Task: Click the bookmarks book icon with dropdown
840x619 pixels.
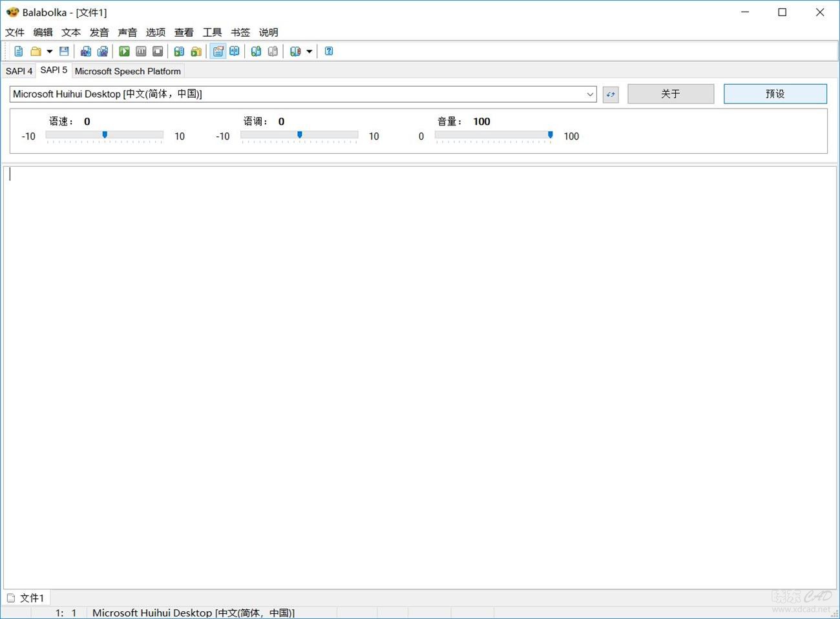Action: click(x=295, y=52)
